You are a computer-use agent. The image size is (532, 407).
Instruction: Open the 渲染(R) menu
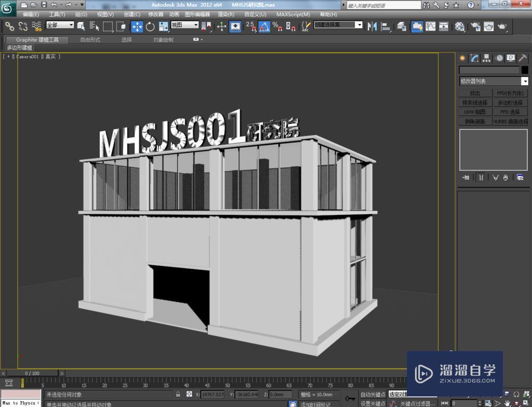coord(226,14)
